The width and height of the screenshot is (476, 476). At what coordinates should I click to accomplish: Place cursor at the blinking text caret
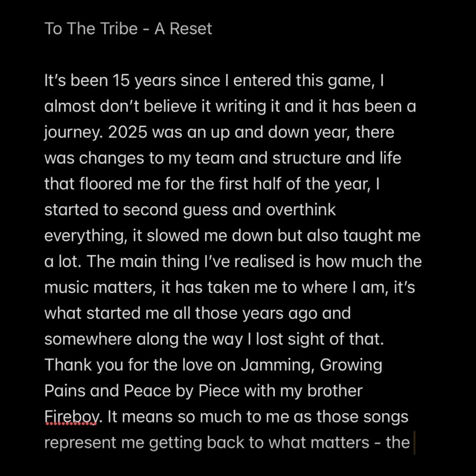click(x=413, y=442)
